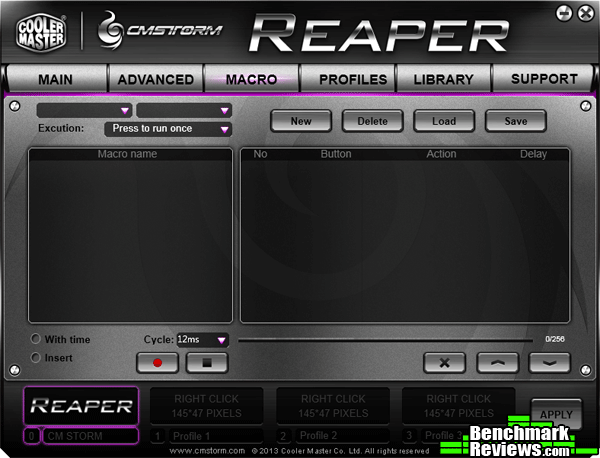The width and height of the screenshot is (600, 458).
Task: Enable the With time option
Action: (37, 339)
